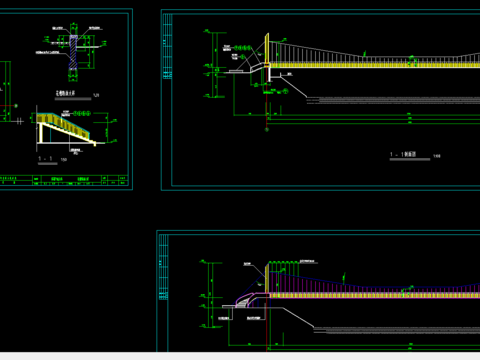
Task: Select the title block of left sheet
Action: point(64,180)
